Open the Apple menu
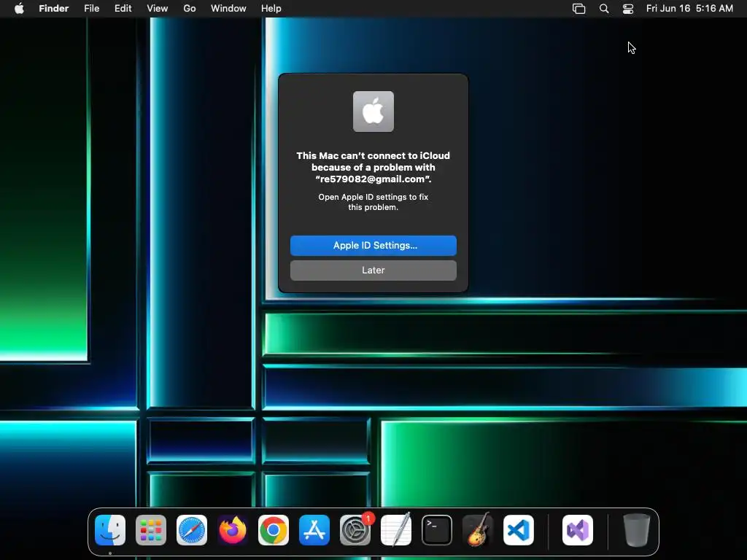Viewport: 747px width, 560px height. [19, 9]
